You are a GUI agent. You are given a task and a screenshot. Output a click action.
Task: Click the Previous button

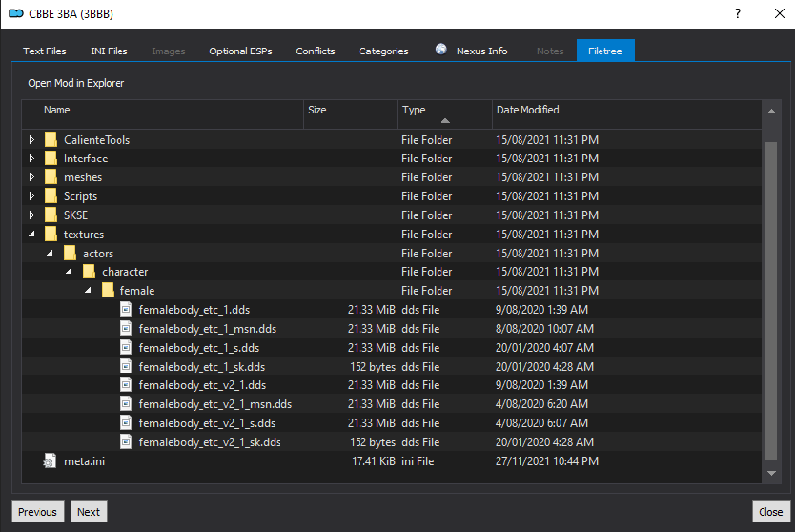pyautogui.click(x=37, y=512)
